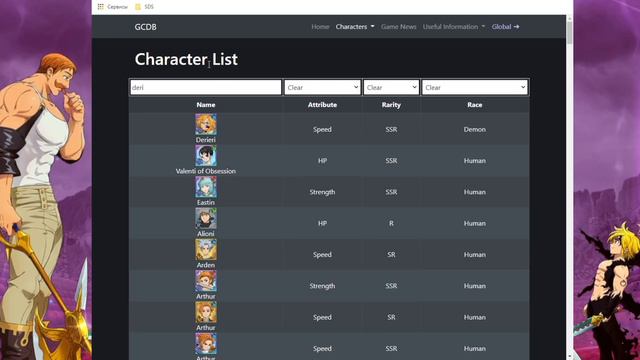Image resolution: width=640 pixels, height=360 pixels.
Task: Open the Speed SR Arthur portrait
Action: [206, 313]
